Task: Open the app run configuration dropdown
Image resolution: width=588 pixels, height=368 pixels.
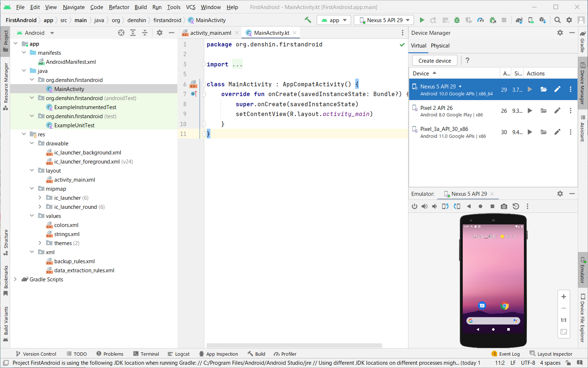Action: pos(333,20)
